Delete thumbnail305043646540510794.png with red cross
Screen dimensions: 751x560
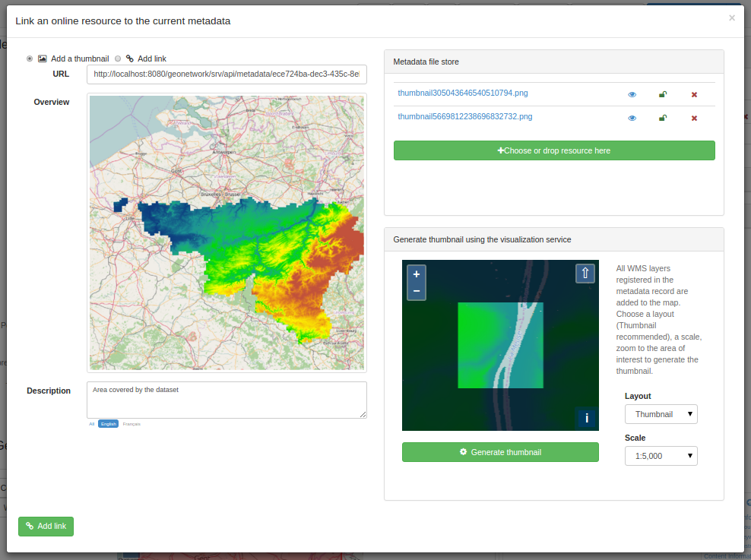(694, 95)
